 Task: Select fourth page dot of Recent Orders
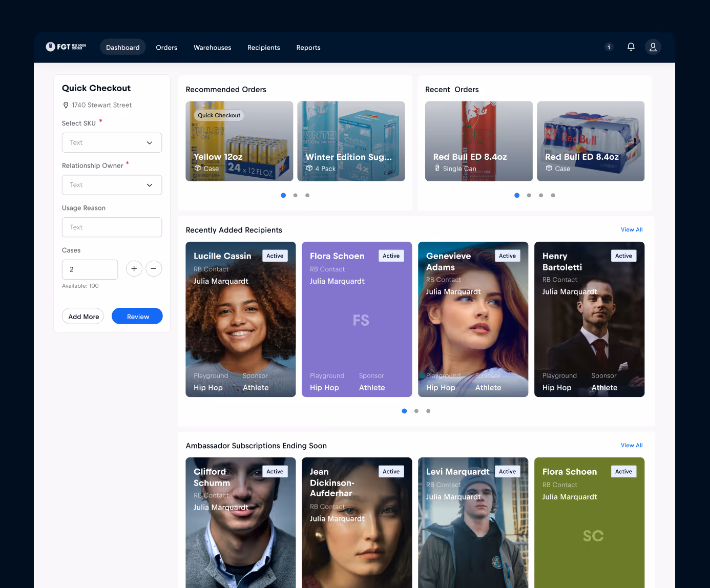(x=553, y=195)
